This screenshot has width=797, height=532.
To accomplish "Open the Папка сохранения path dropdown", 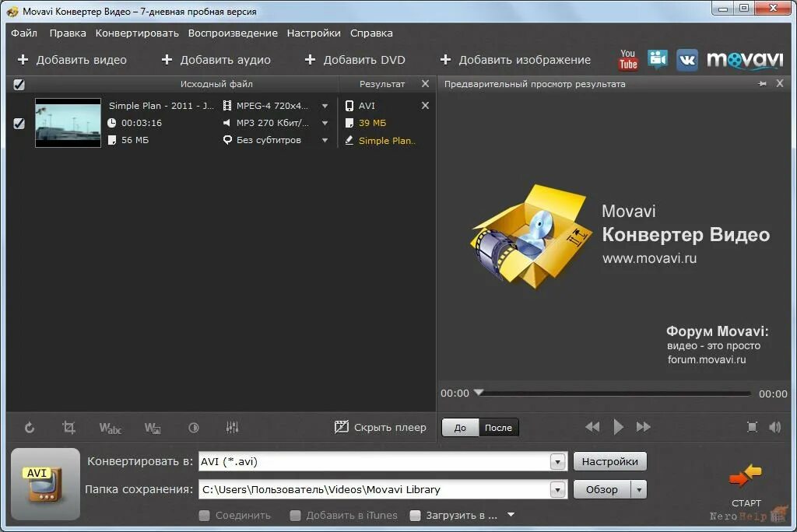I will click(557, 490).
